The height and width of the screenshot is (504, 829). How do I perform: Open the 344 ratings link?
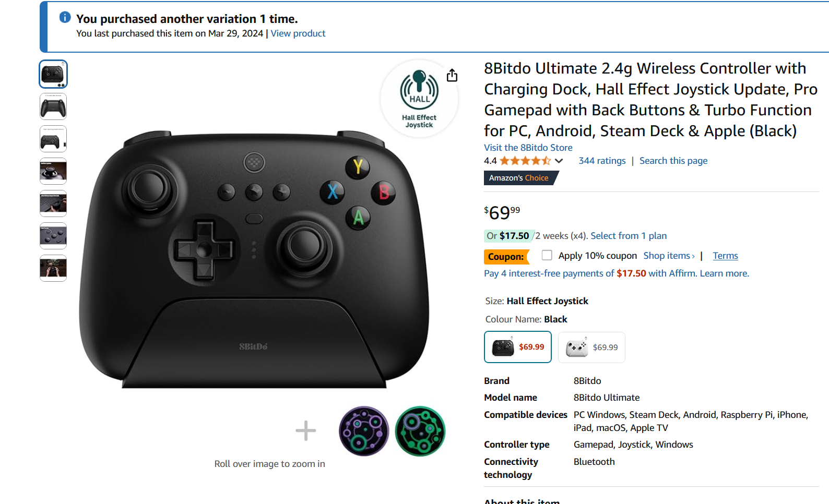click(602, 161)
